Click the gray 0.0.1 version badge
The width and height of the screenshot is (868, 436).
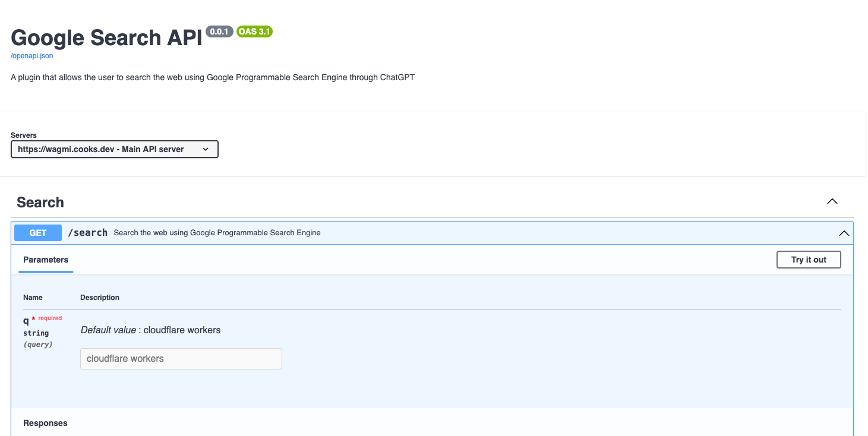point(219,31)
